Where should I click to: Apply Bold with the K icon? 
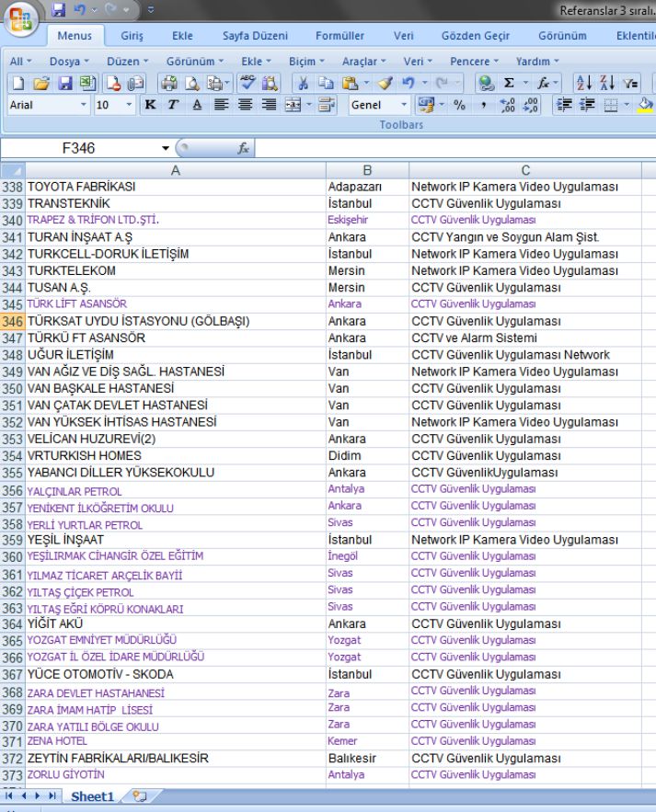(x=150, y=105)
